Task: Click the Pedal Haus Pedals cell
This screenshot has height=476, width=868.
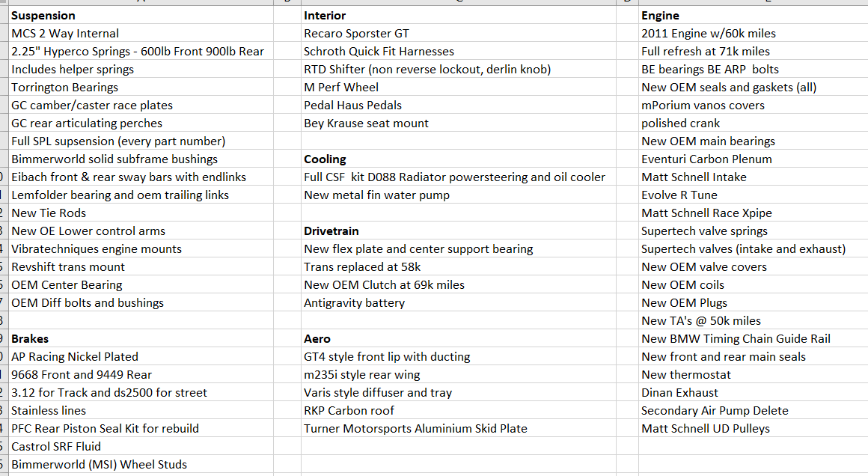Action: pyautogui.click(x=459, y=106)
